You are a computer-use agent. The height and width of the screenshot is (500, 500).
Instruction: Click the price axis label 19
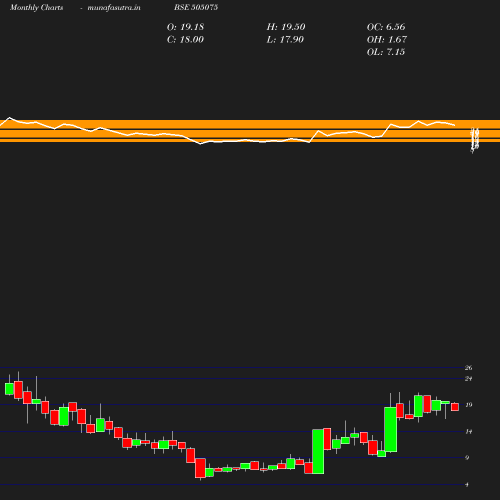pyautogui.click(x=469, y=405)
